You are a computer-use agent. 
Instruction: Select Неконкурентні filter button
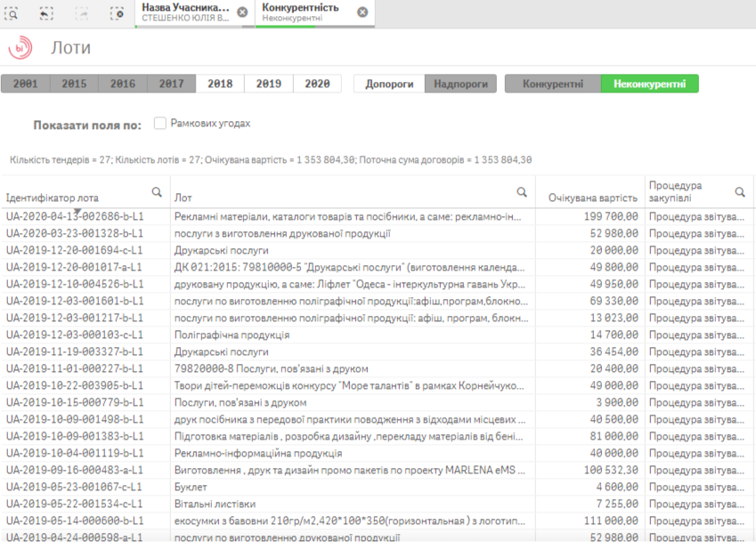pos(650,84)
